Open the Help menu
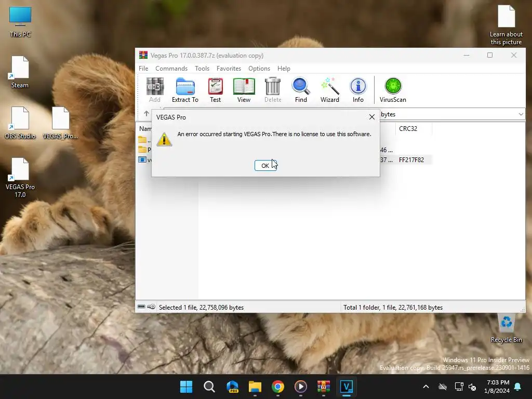This screenshot has width=532, height=399. coord(284,69)
